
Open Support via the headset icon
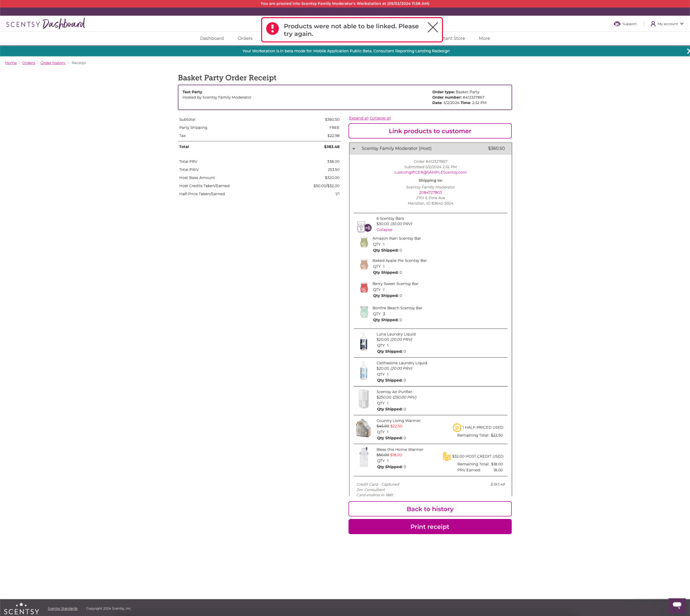click(617, 24)
